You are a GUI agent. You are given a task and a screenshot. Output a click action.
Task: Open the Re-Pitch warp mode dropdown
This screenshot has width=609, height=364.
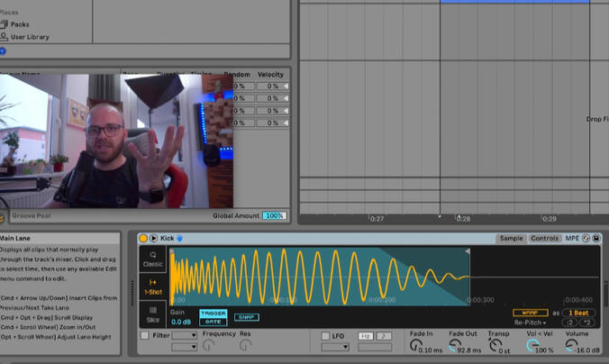click(x=531, y=323)
